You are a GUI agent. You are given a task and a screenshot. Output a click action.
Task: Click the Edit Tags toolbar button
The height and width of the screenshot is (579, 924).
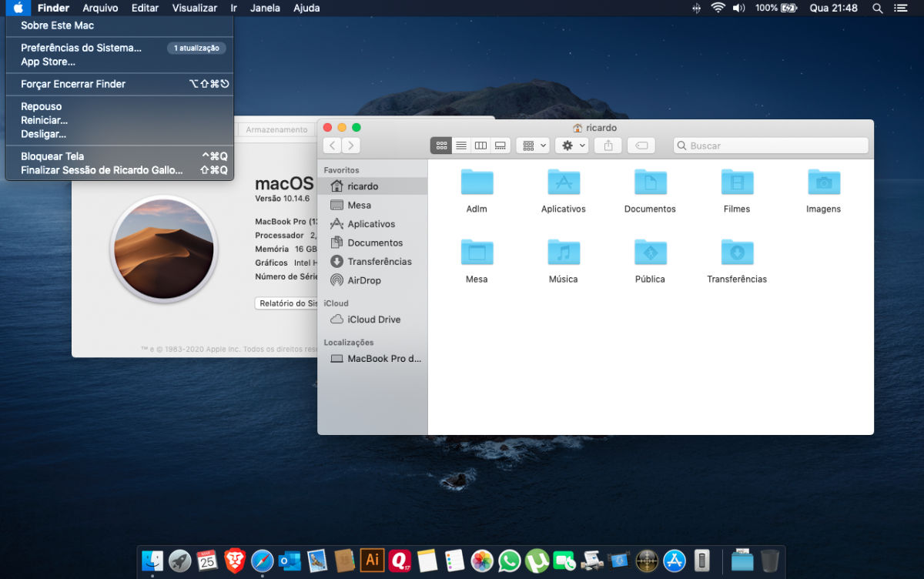[641, 146]
